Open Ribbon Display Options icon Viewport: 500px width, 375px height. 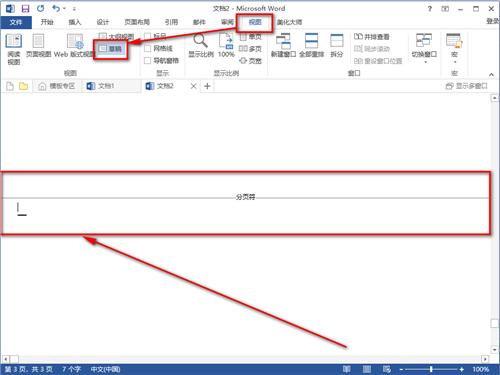[x=445, y=9]
